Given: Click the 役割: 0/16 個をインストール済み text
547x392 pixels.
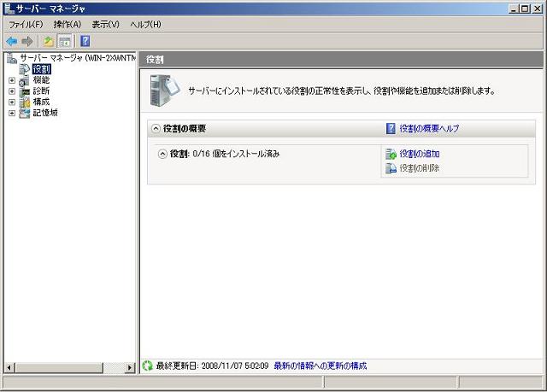Looking at the screenshot, I should [225, 154].
